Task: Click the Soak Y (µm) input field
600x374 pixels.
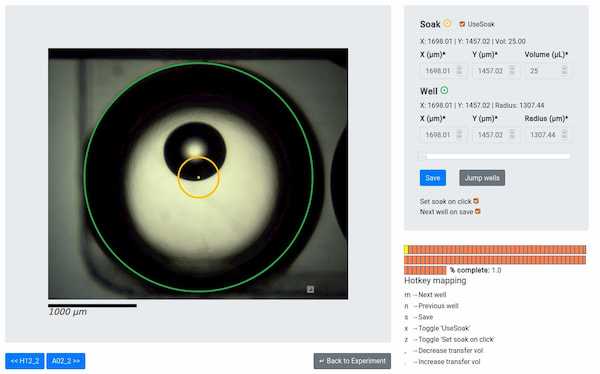Action: pos(496,71)
